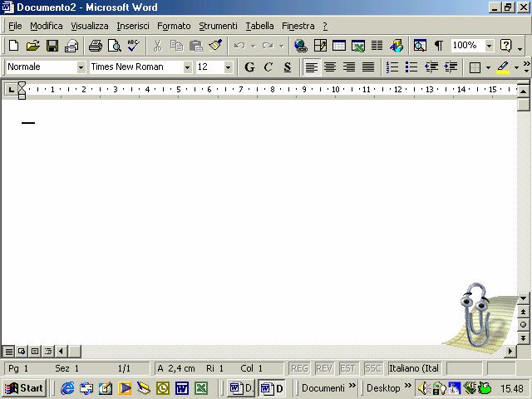This screenshot has width=532, height=399.
Task: Click the Copy icon
Action: pos(176,46)
